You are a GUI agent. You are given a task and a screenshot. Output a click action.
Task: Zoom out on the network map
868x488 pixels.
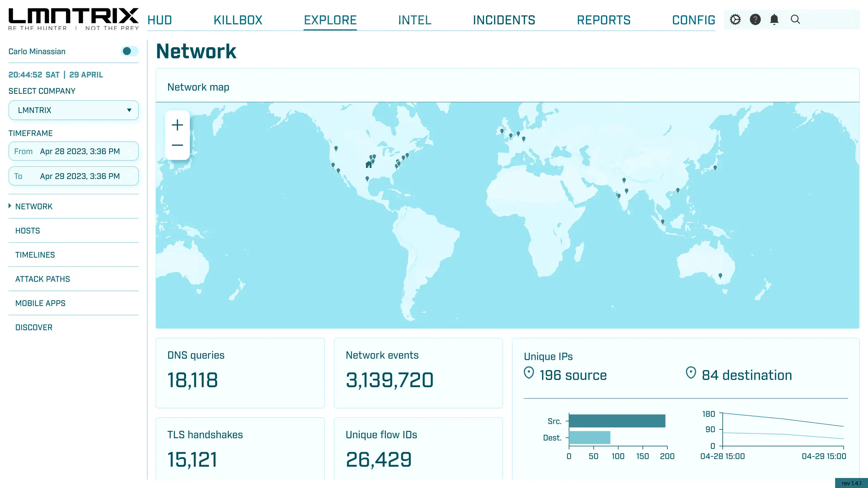[x=177, y=145]
